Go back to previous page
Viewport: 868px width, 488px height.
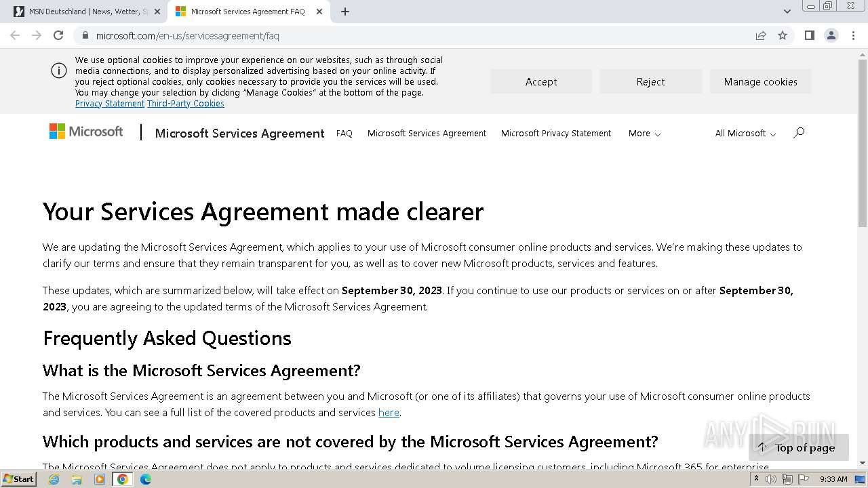click(x=15, y=35)
